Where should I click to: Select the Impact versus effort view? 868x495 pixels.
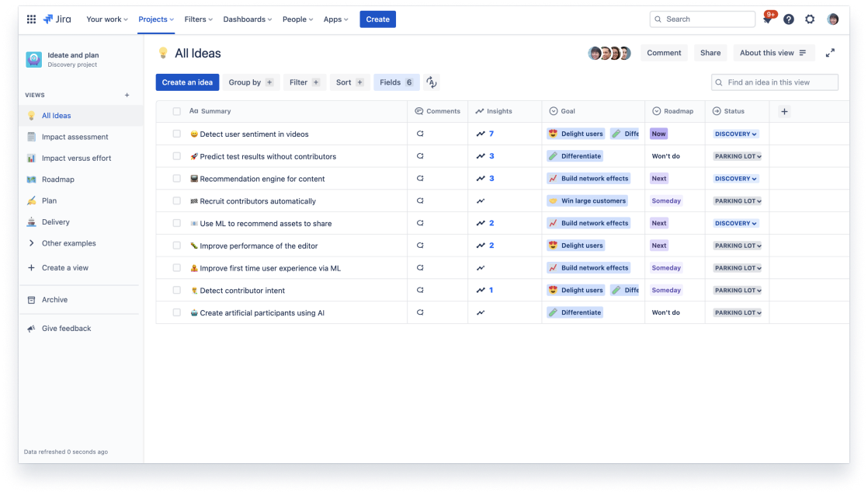(76, 159)
